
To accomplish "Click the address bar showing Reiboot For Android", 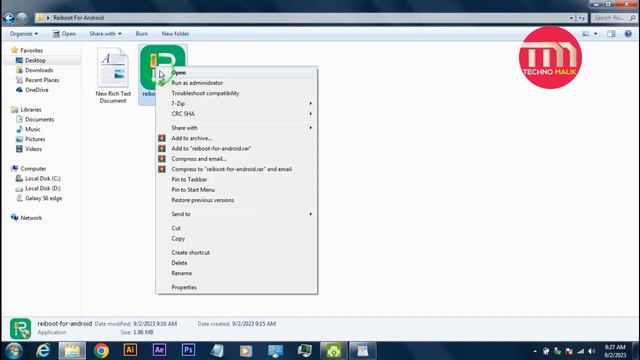I will coord(302,18).
